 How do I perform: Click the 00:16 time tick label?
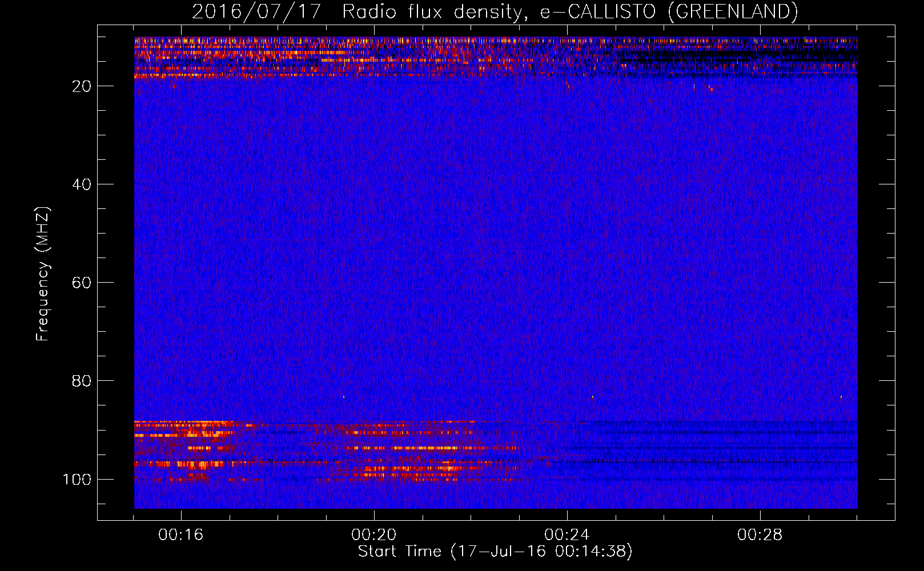[x=181, y=535]
